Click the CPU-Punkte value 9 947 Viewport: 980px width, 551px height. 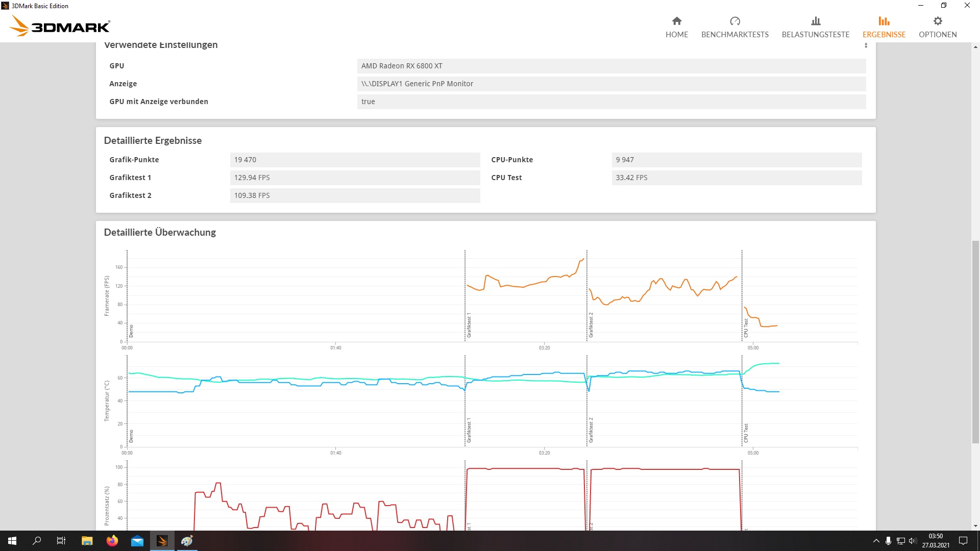coord(736,160)
